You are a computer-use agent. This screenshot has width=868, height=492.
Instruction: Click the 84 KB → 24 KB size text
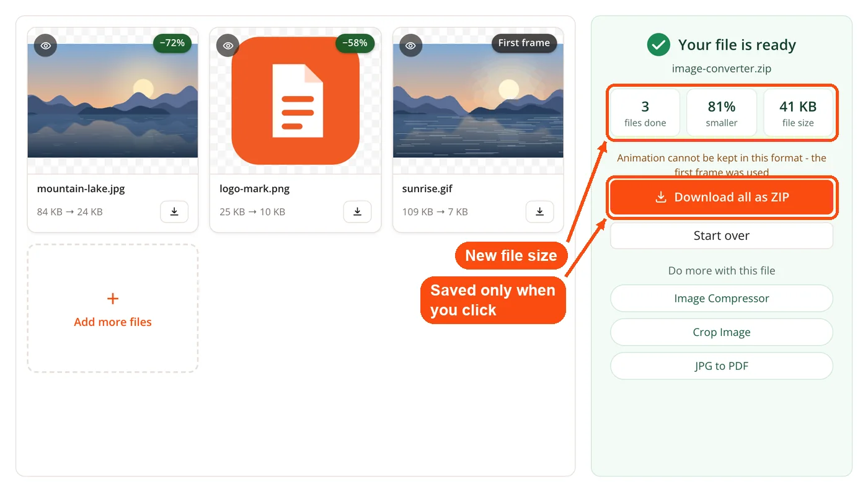click(69, 212)
